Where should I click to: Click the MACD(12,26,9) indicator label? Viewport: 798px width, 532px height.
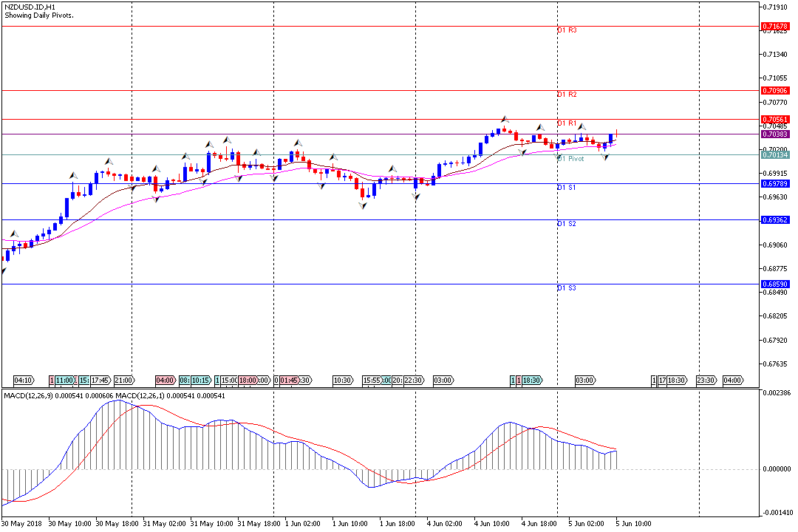[29, 395]
